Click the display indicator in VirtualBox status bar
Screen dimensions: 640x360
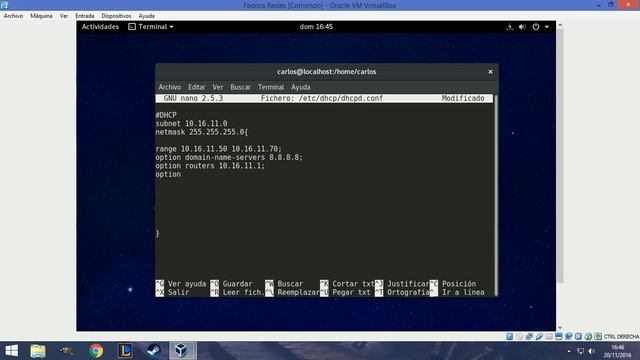559,336
